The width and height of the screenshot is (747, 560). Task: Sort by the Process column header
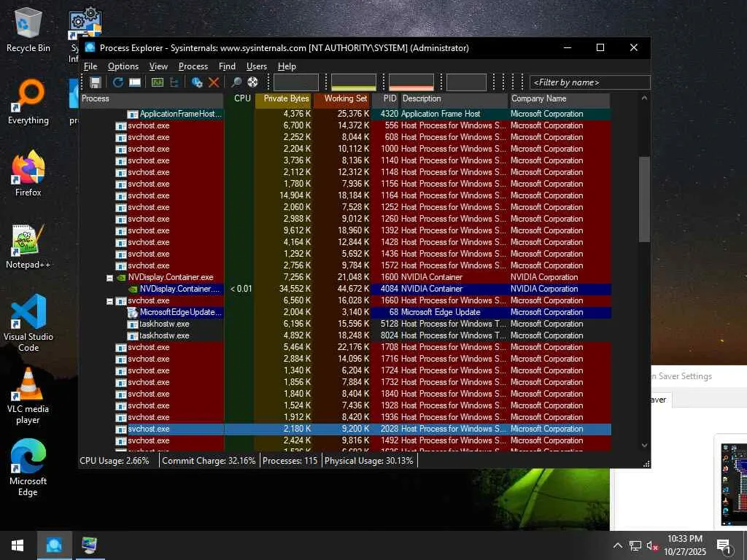point(152,99)
